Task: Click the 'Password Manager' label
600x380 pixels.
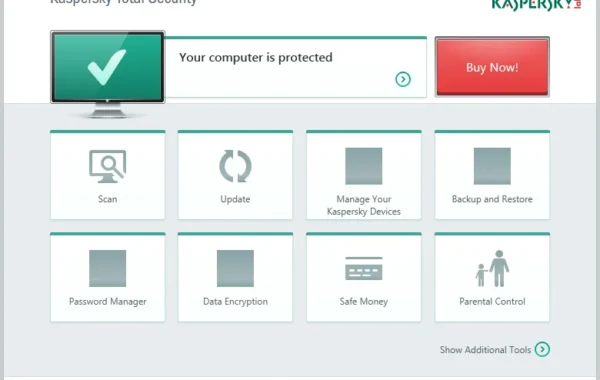Action: tap(108, 302)
